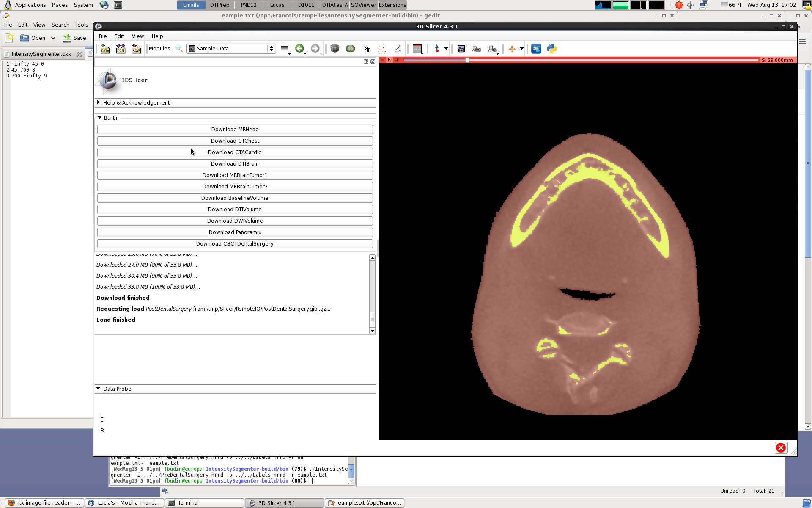Screen dimensions: 812x508
Task: Click the screenshot capture camera icon
Action: pyautogui.click(x=461, y=49)
